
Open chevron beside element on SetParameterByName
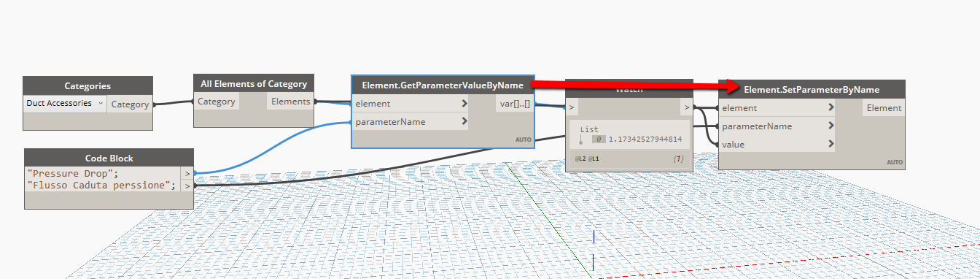click(x=831, y=108)
